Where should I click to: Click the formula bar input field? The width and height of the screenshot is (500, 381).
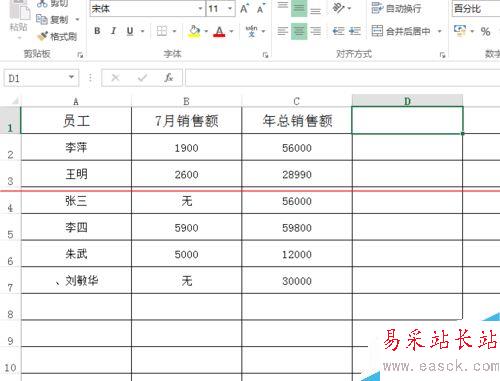click(343, 78)
